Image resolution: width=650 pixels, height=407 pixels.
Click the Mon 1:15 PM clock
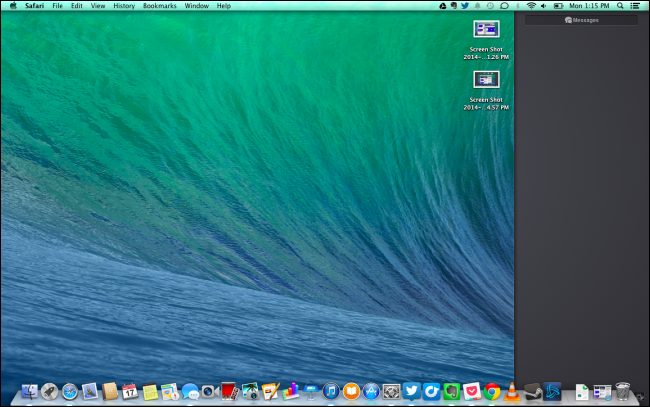click(589, 6)
